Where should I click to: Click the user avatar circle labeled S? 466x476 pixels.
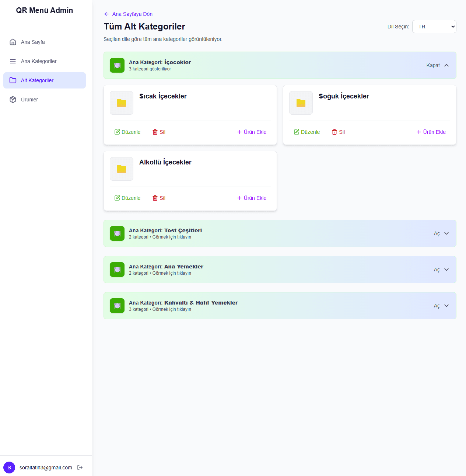coord(9,468)
